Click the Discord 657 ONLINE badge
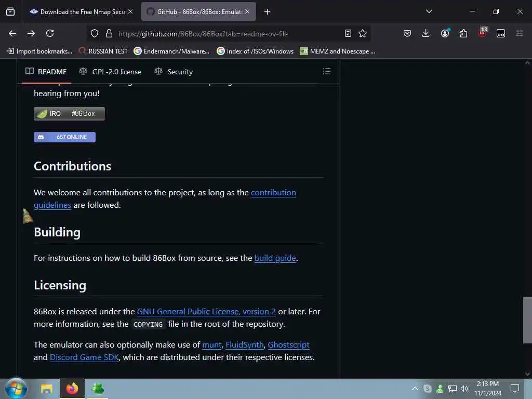 pos(64,137)
